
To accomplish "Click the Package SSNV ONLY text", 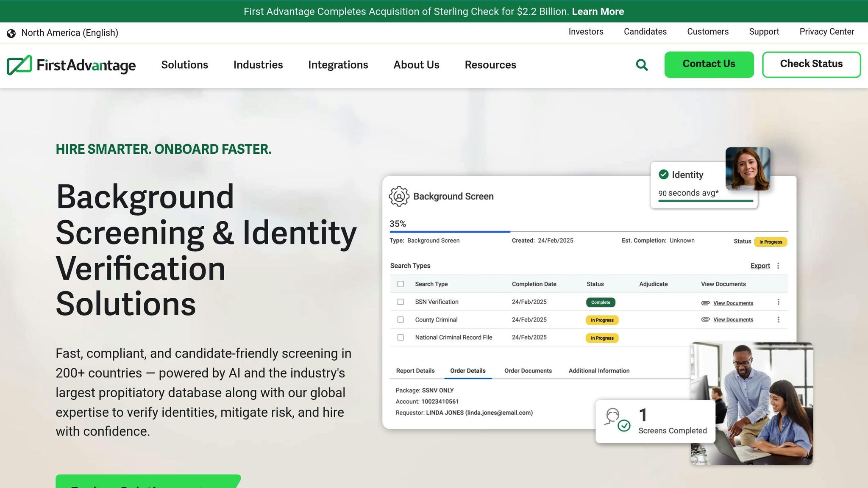I will [425, 391].
